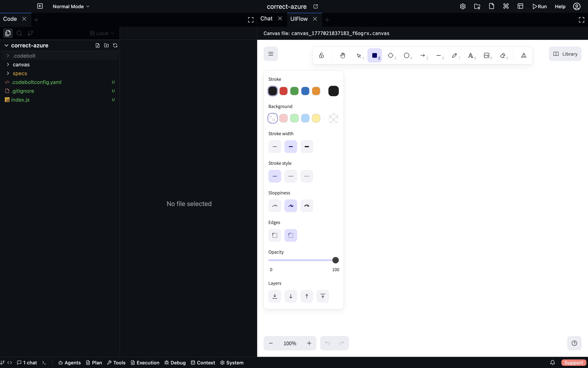Expand the specs folder

(x=60, y=73)
